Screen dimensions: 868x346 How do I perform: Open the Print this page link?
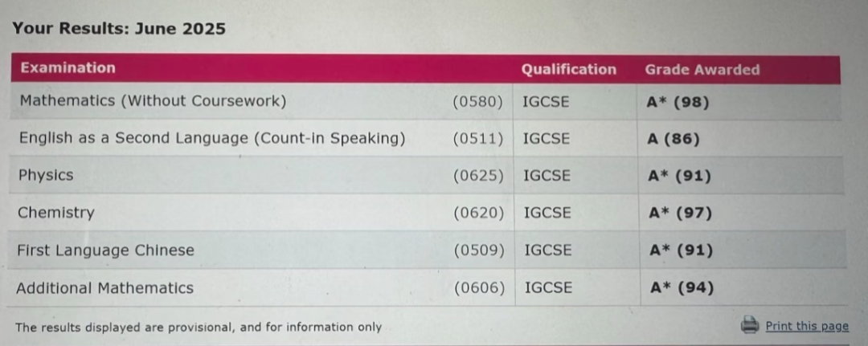point(807,326)
